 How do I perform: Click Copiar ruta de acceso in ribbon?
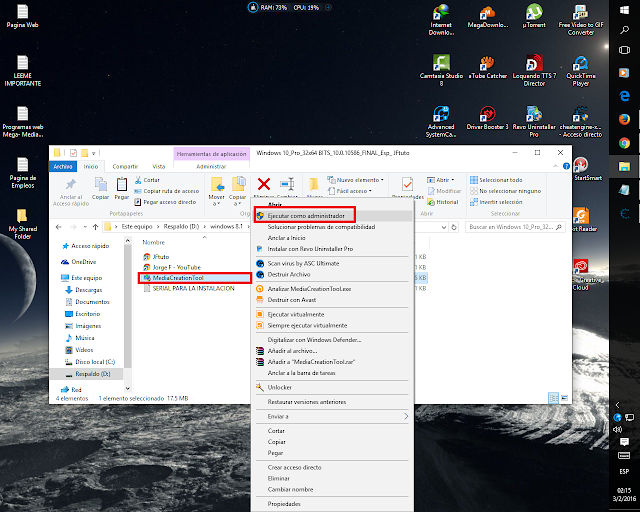coord(167,191)
